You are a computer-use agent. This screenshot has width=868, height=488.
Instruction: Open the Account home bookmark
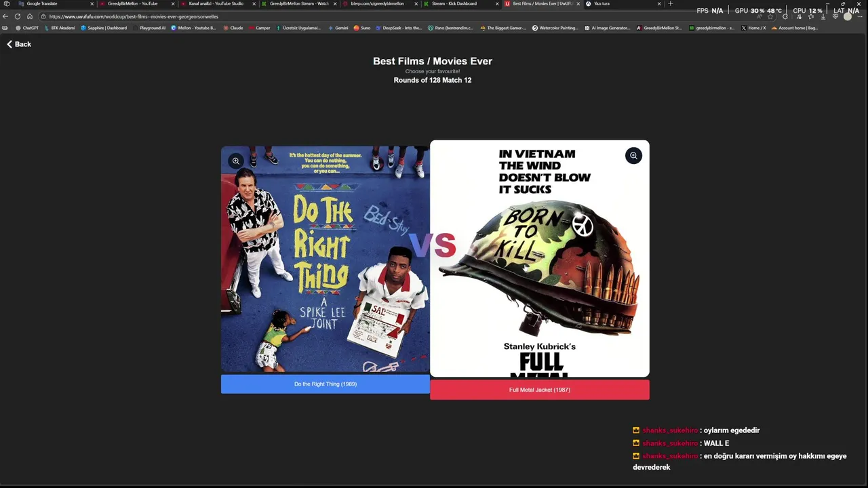coord(794,28)
